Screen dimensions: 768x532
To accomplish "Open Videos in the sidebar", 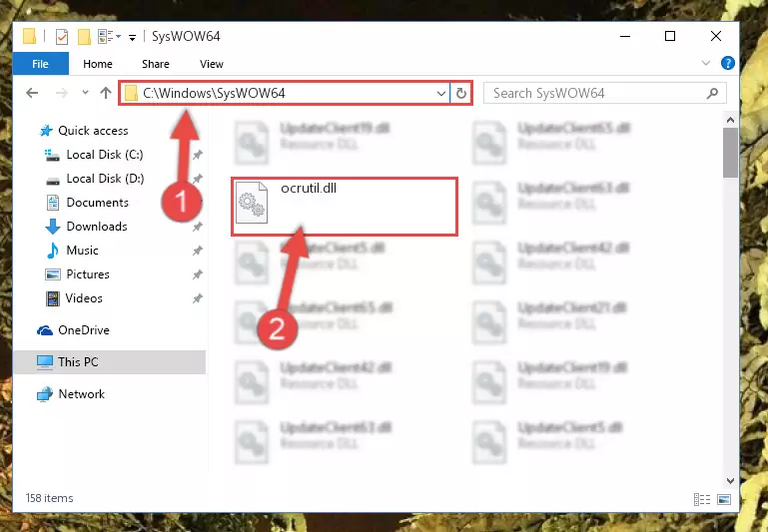I will 84,298.
